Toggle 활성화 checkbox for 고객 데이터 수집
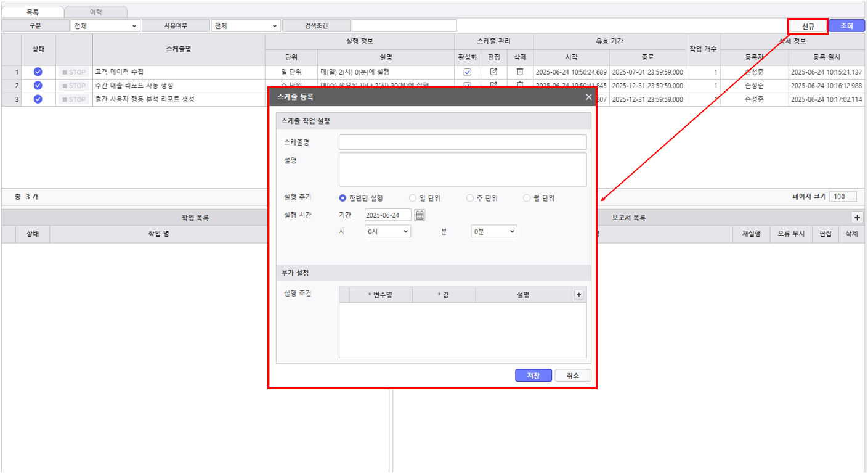Viewport: 868px width, 473px height. (467, 72)
